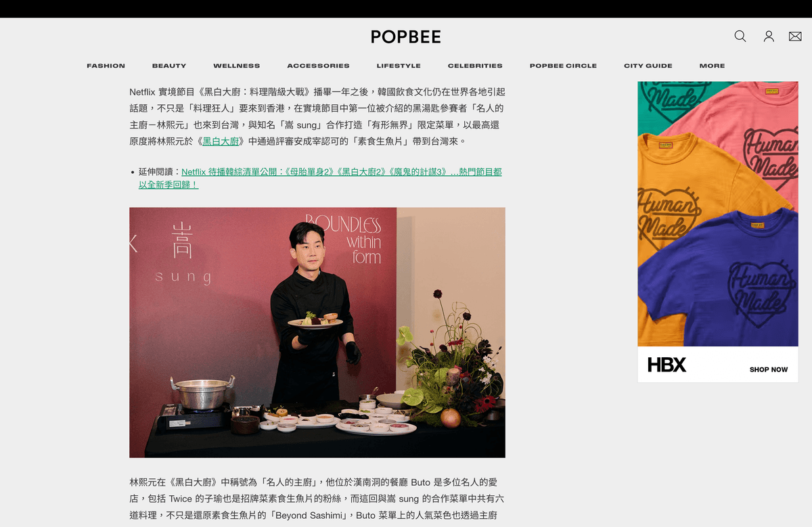812x527 pixels.
Task: Follow the 黑白大廚 inline text link
Action: pos(221,141)
